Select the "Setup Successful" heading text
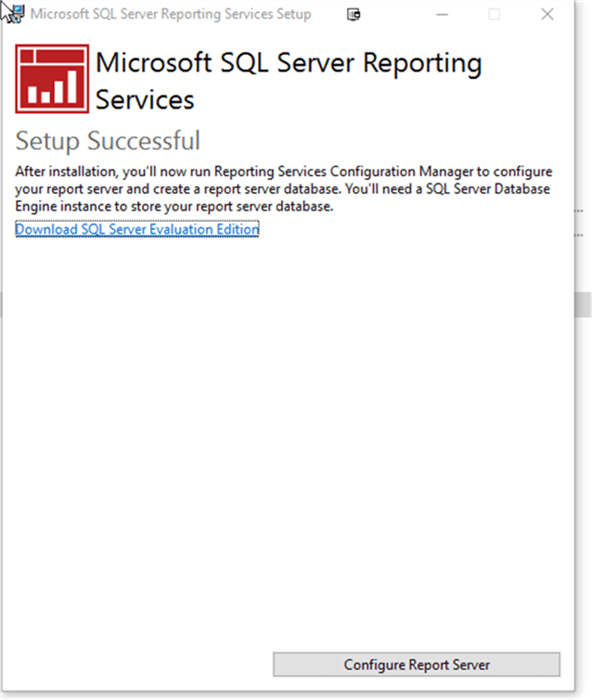 coord(108,141)
